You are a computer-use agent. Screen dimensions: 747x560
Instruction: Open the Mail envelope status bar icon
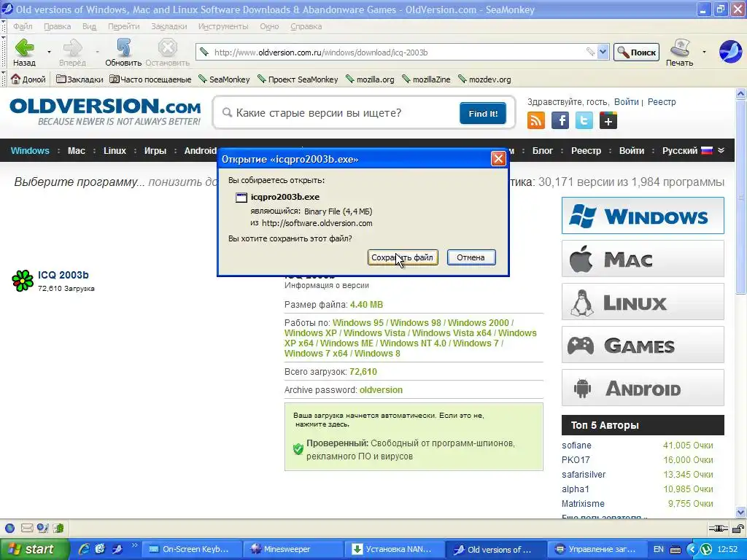click(27, 528)
